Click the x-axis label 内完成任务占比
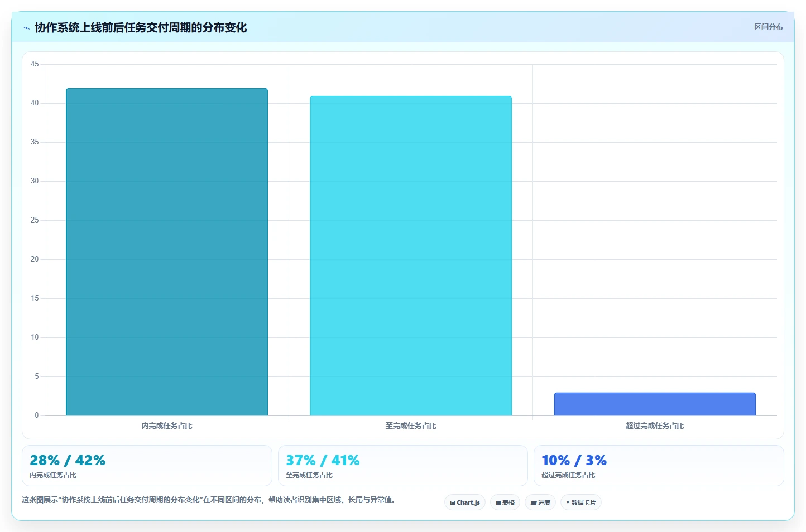 point(167,425)
